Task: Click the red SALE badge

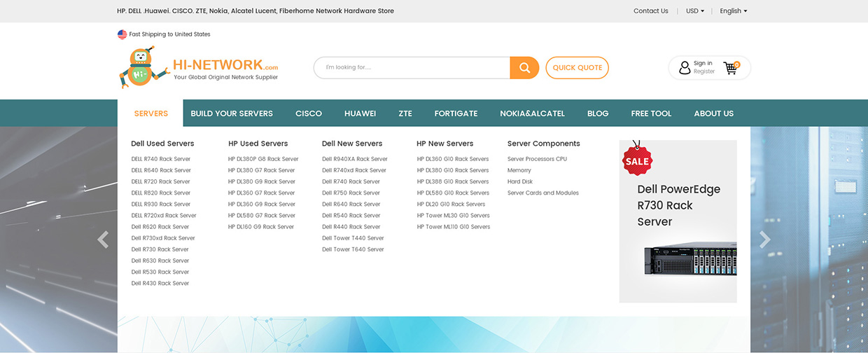Action: 636,160
